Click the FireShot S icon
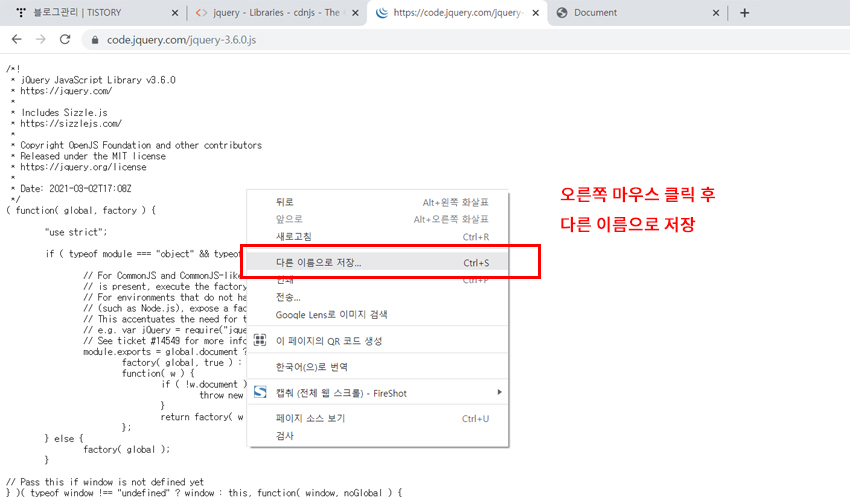Viewport: 850px width, 500px height. pyautogui.click(x=260, y=392)
